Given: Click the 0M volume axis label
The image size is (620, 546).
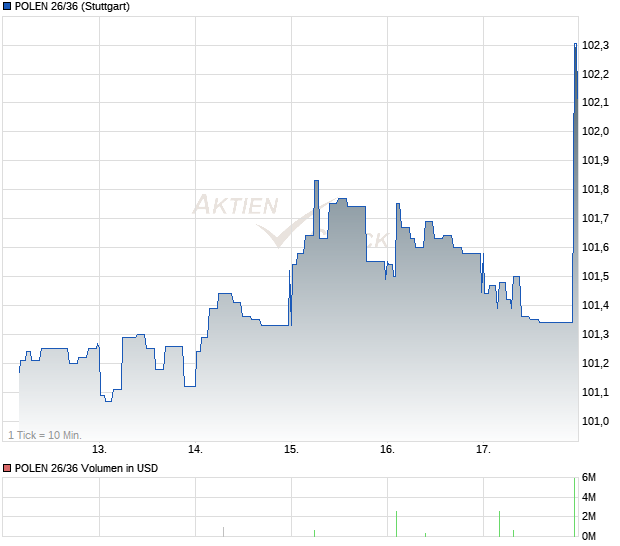Looking at the screenshot, I should 588,537.
